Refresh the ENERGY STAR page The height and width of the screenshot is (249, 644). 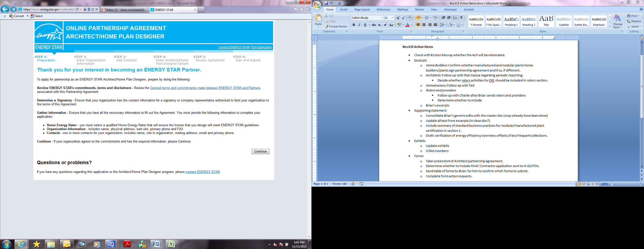pos(93,9)
